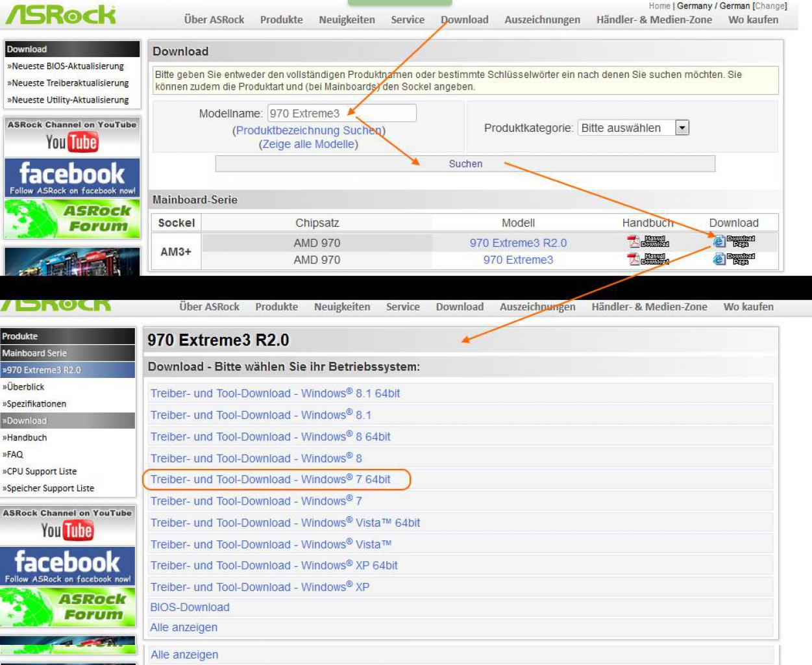Open FAQ in product sidebar
The height and width of the screenshot is (665, 812).
tap(13, 455)
